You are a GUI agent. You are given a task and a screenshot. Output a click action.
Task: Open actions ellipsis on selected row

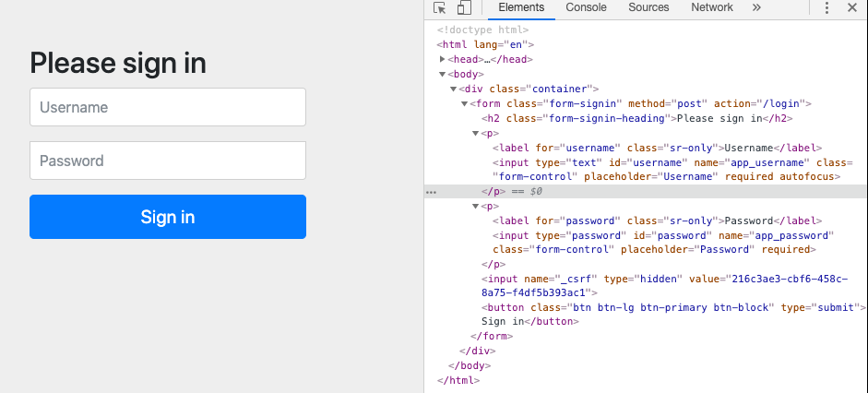point(431,192)
